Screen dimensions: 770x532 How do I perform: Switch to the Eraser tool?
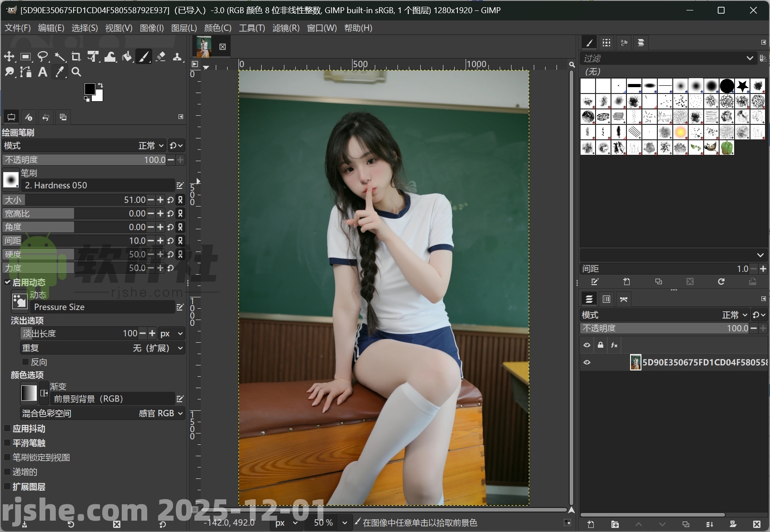(161, 57)
